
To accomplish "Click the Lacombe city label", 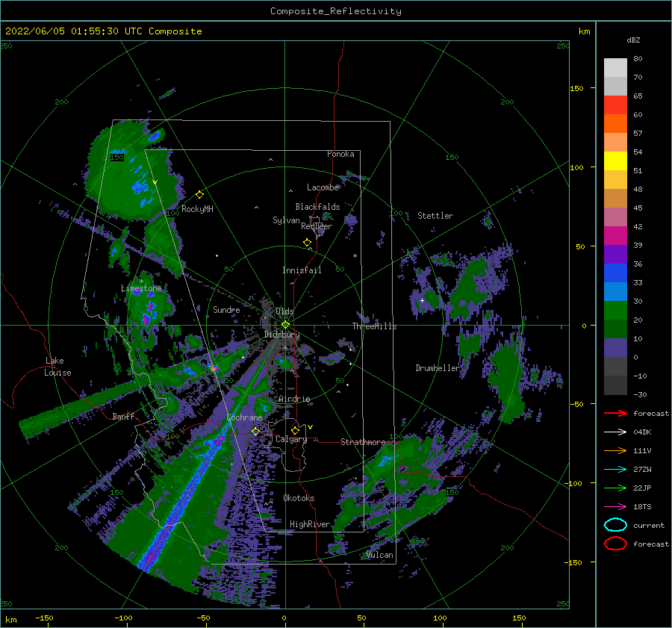I will [323, 187].
